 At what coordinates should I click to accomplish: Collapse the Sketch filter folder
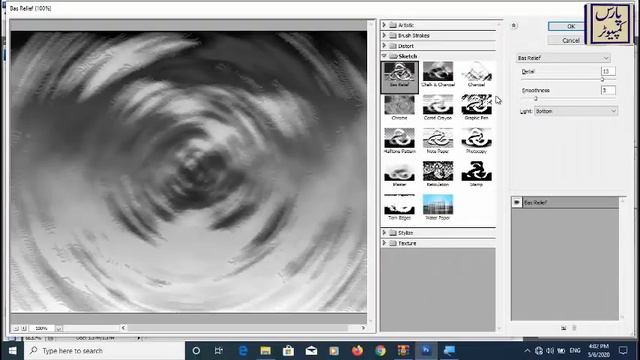pos(384,56)
